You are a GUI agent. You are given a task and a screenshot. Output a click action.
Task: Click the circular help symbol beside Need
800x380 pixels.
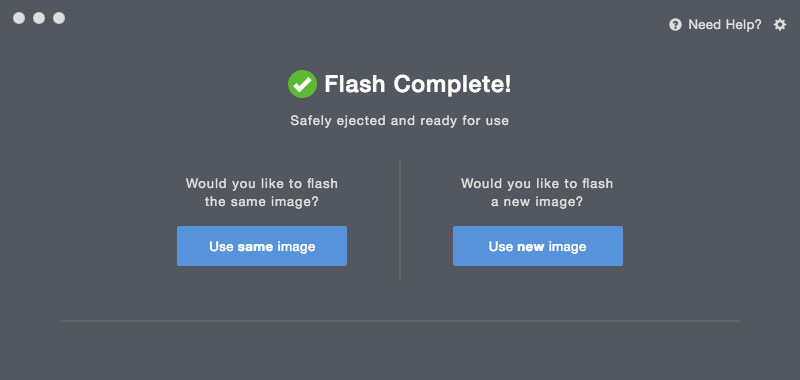pos(675,24)
